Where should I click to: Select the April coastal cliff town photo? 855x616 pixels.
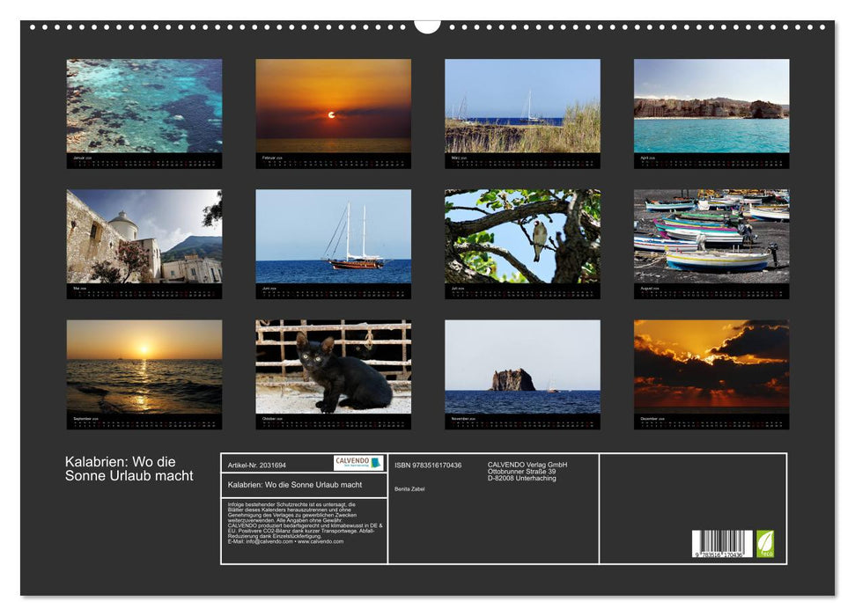[711, 106]
